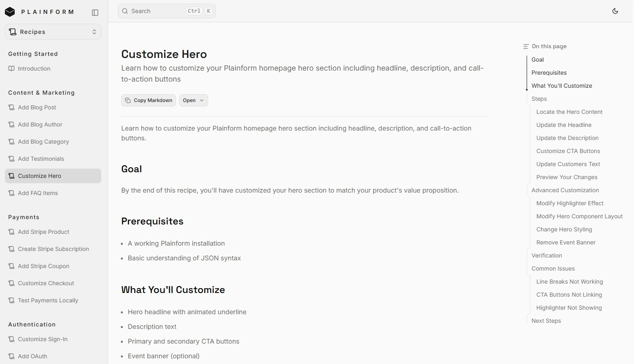Open the Customize Hero sidebar page
634x364 pixels.
point(53,176)
